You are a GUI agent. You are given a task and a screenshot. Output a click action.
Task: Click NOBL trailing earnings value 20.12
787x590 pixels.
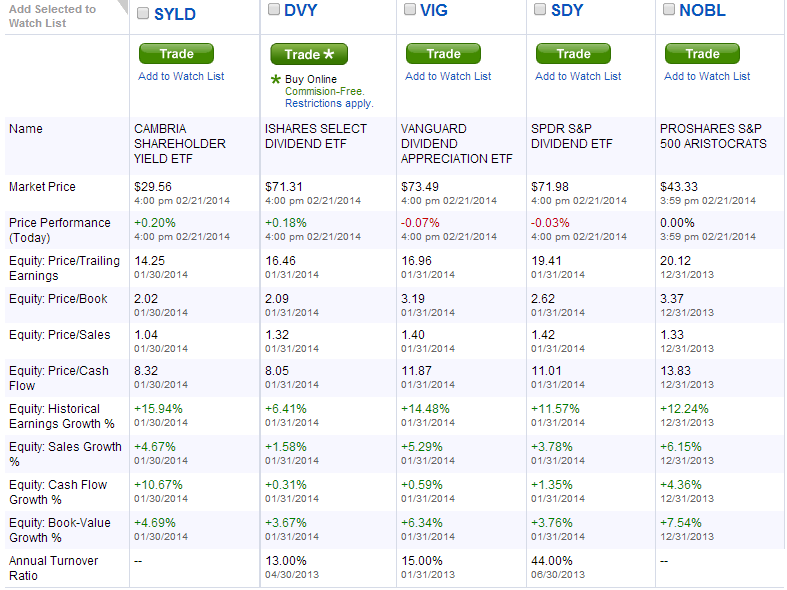[676, 261]
